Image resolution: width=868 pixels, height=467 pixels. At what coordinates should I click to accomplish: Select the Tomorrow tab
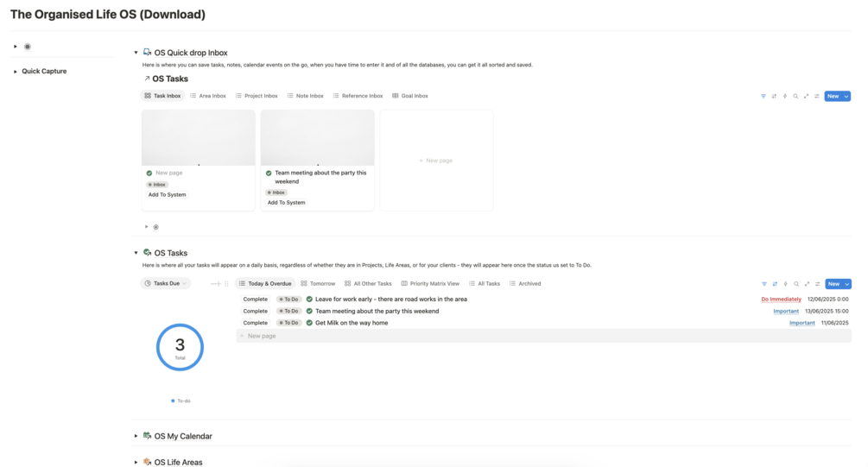[x=319, y=283]
